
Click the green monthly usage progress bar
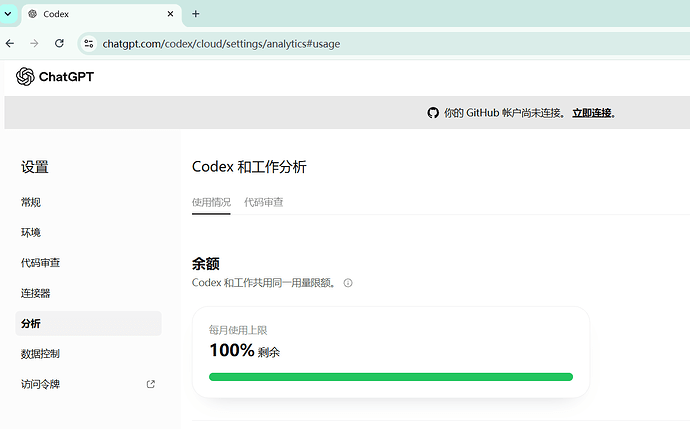pyautogui.click(x=391, y=377)
